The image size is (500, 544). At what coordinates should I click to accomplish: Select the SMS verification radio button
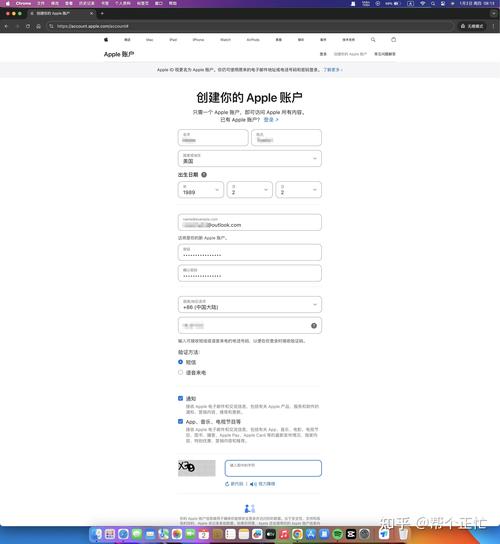[180, 362]
